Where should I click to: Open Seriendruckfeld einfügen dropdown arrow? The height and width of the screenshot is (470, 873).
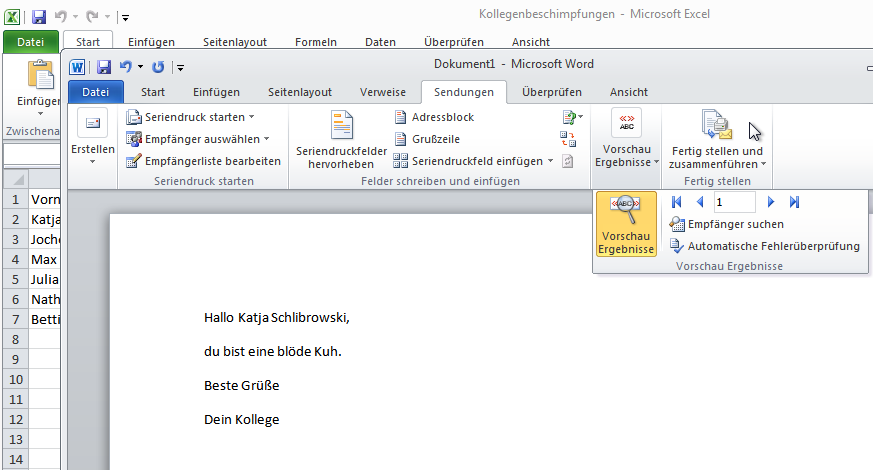(x=551, y=161)
